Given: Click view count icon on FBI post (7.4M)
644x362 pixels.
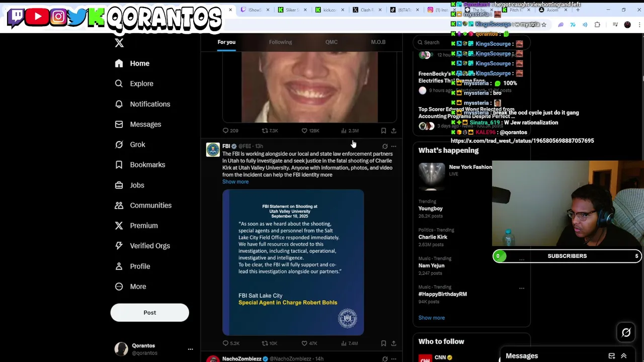Looking at the screenshot, I should coord(344,343).
